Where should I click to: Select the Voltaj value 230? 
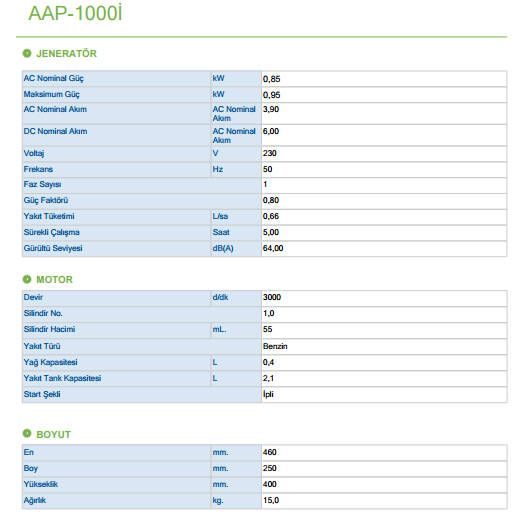(270, 153)
